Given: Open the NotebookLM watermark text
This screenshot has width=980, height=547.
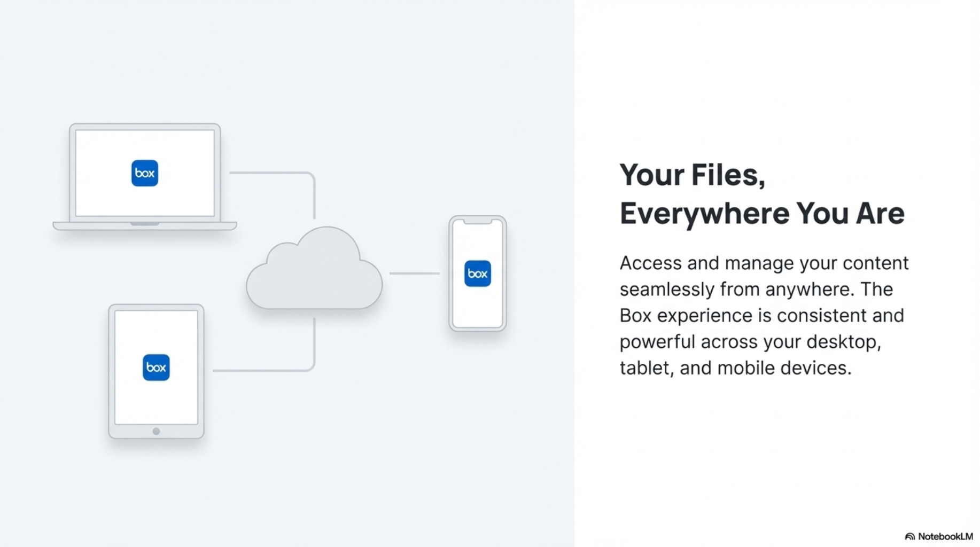Looking at the screenshot, I should point(945,536).
